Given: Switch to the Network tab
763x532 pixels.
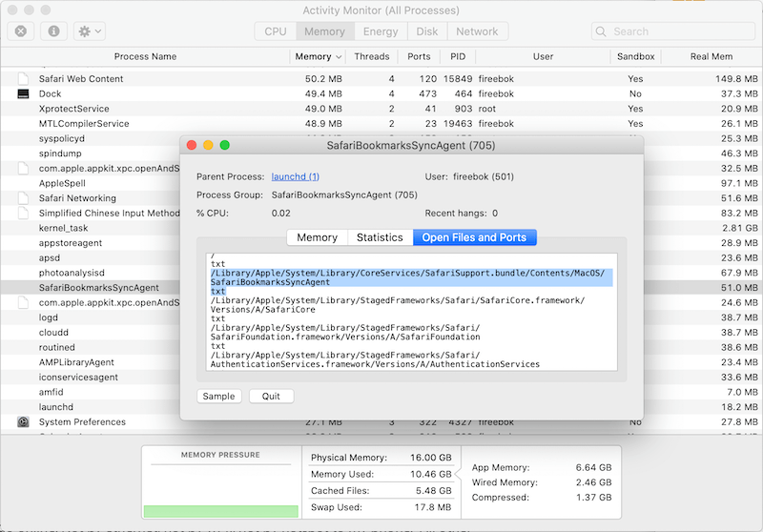Looking at the screenshot, I should [477, 31].
